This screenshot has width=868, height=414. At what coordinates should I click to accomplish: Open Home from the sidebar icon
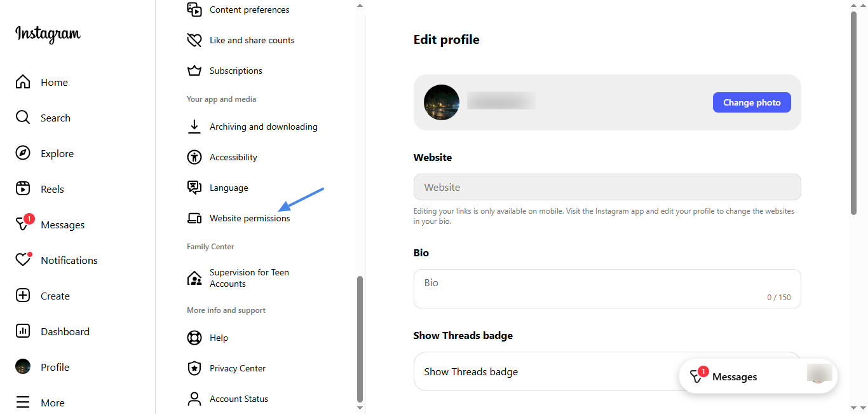(x=23, y=82)
